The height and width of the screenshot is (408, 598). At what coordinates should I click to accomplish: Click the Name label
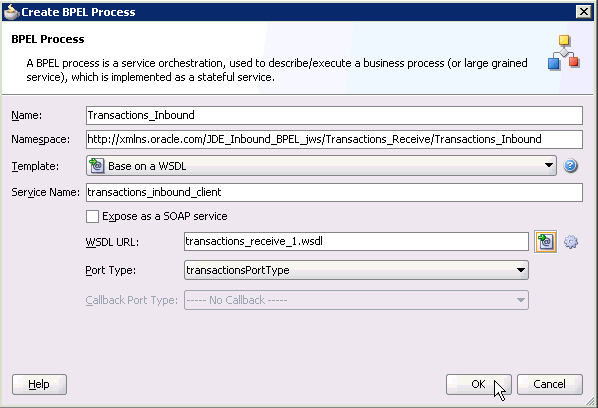pyautogui.click(x=27, y=115)
